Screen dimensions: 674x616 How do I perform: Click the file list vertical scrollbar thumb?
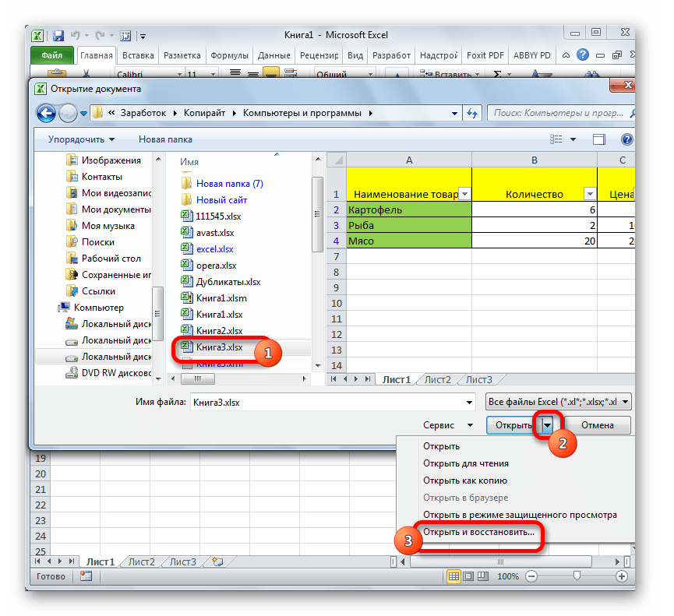click(318, 214)
